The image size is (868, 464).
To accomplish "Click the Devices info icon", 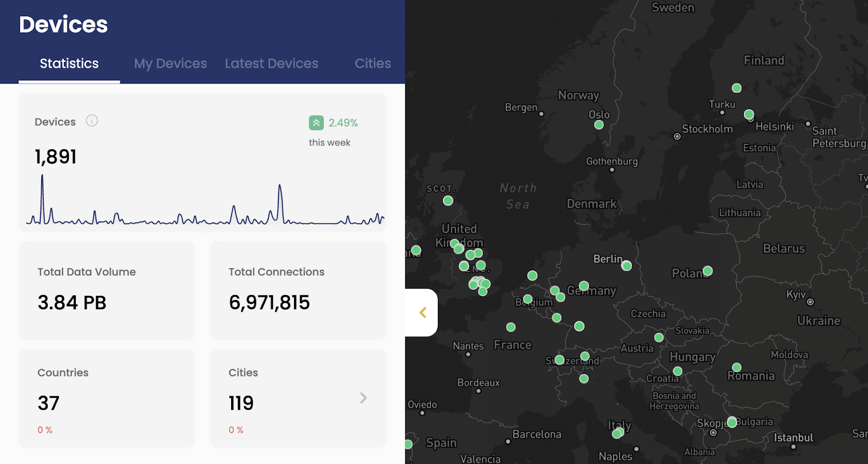I will point(92,121).
